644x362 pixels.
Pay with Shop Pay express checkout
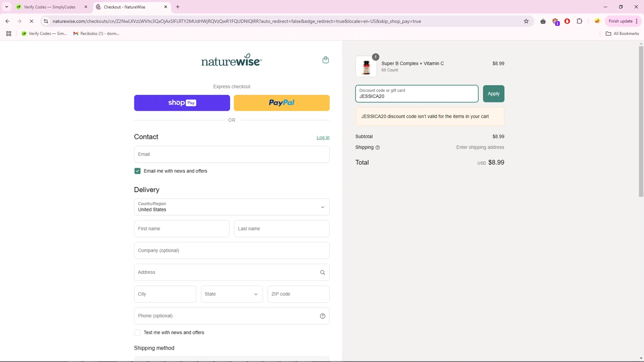tap(182, 103)
